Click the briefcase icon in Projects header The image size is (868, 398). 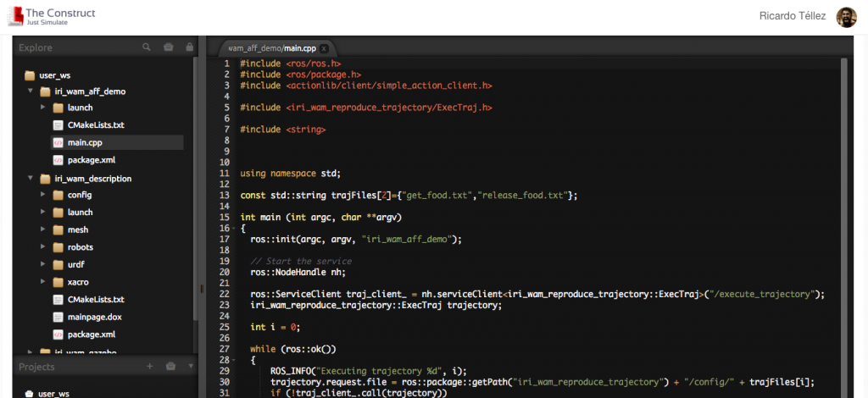[x=170, y=367]
